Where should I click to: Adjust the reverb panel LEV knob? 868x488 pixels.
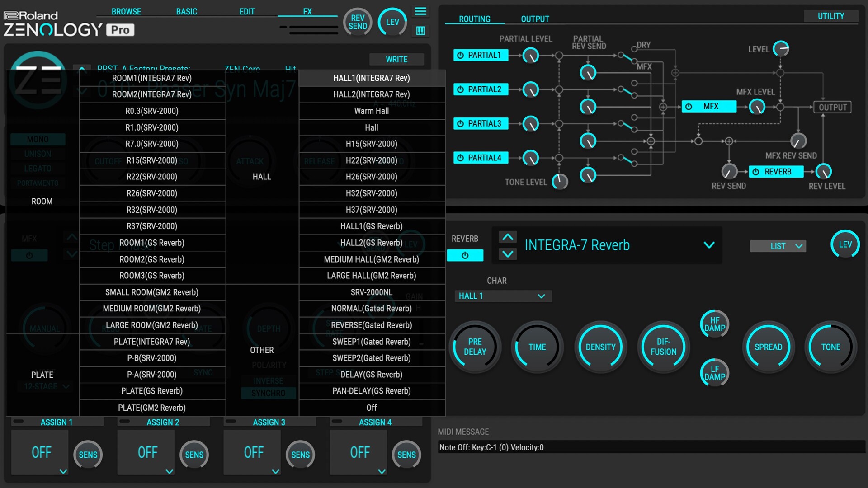point(845,244)
